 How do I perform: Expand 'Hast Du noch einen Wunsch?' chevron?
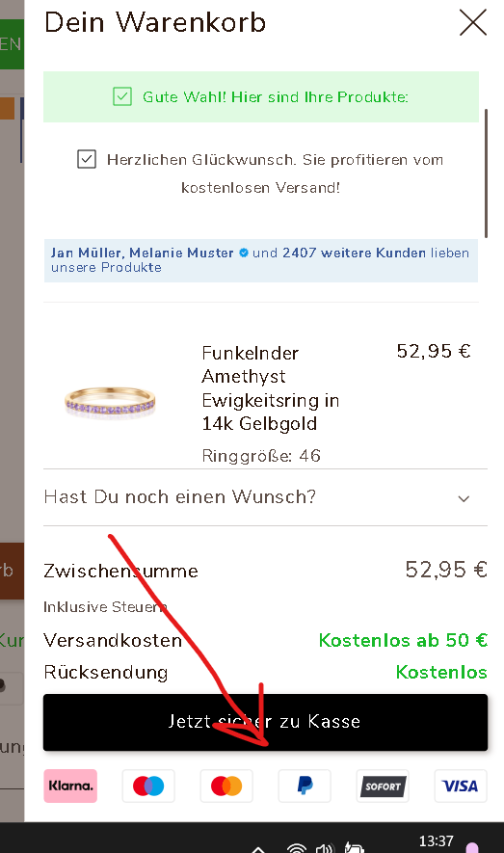464,498
